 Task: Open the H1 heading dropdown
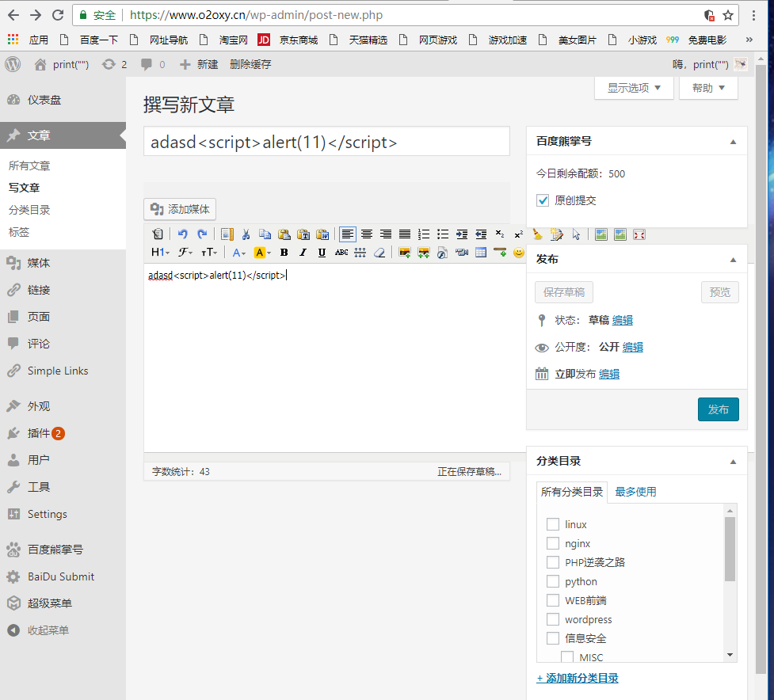tap(158, 252)
